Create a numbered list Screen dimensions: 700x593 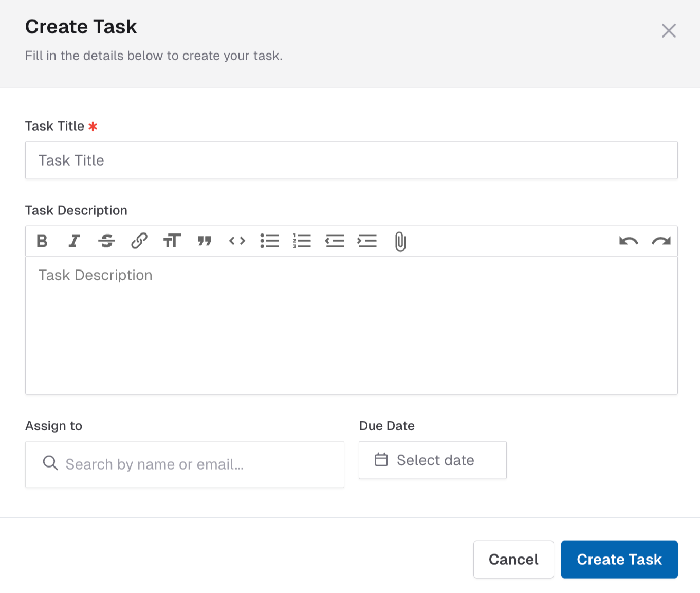point(302,241)
